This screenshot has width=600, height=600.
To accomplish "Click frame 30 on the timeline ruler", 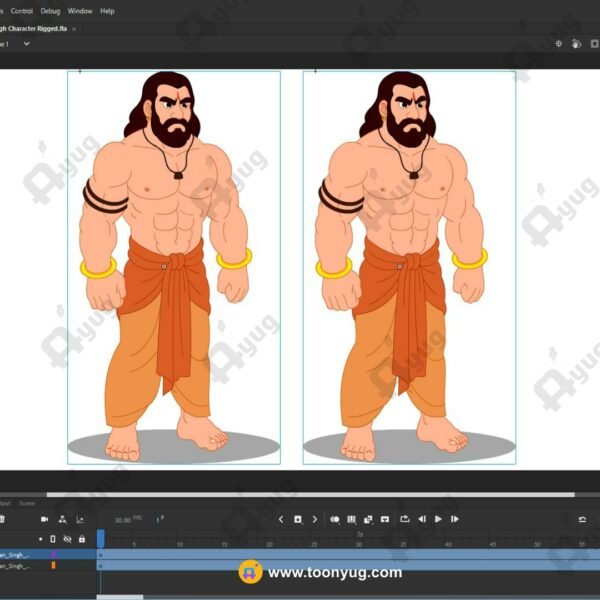I will [x=359, y=544].
